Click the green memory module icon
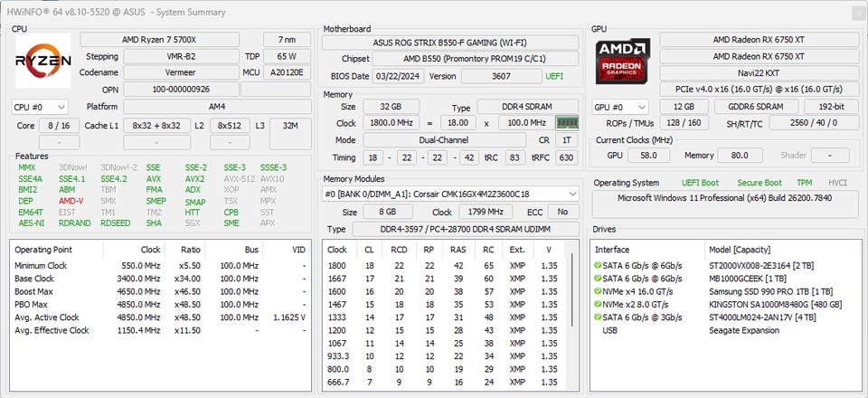The image size is (868, 398). point(567,123)
